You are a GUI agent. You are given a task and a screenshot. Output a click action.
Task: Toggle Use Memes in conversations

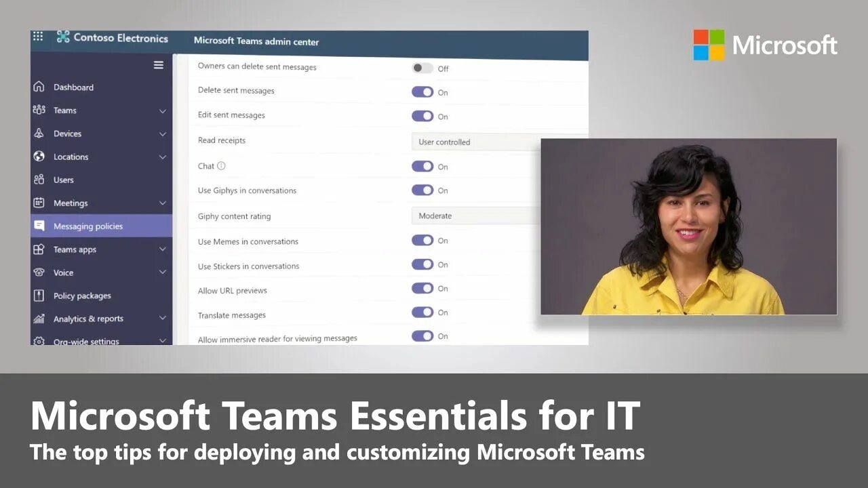422,240
